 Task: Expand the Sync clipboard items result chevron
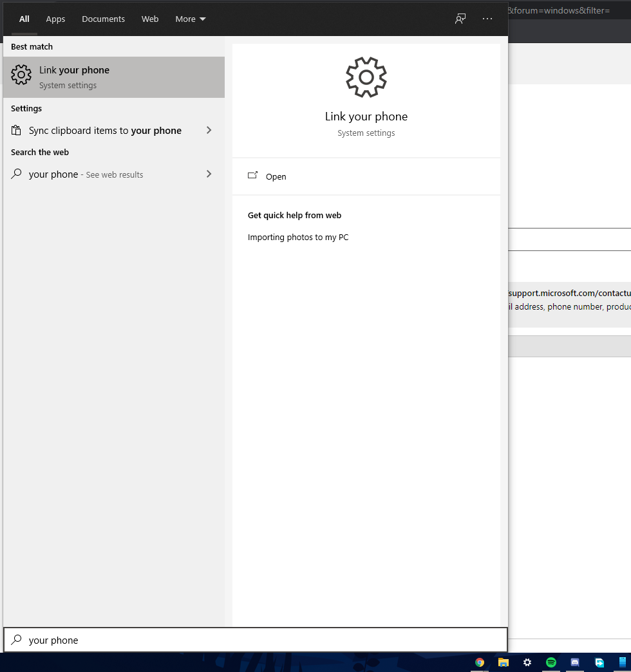click(209, 130)
